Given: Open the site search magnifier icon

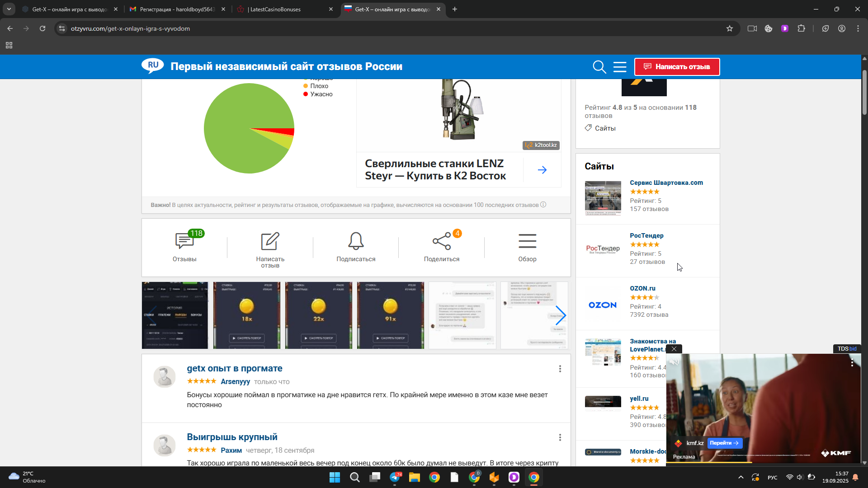Looking at the screenshot, I should pos(599,67).
